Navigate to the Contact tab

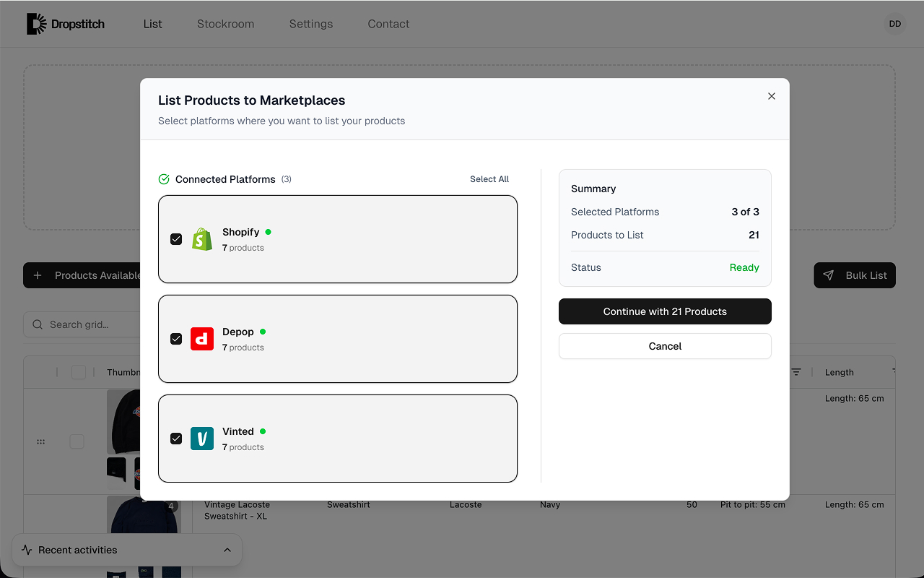(388, 24)
